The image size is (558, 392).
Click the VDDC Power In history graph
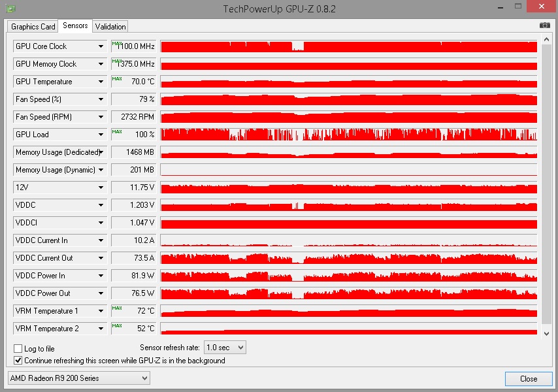349,276
